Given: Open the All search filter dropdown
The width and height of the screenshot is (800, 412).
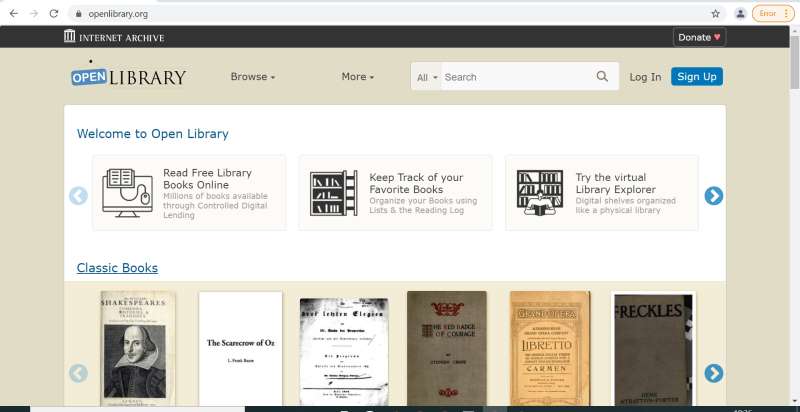Looking at the screenshot, I should pos(427,77).
